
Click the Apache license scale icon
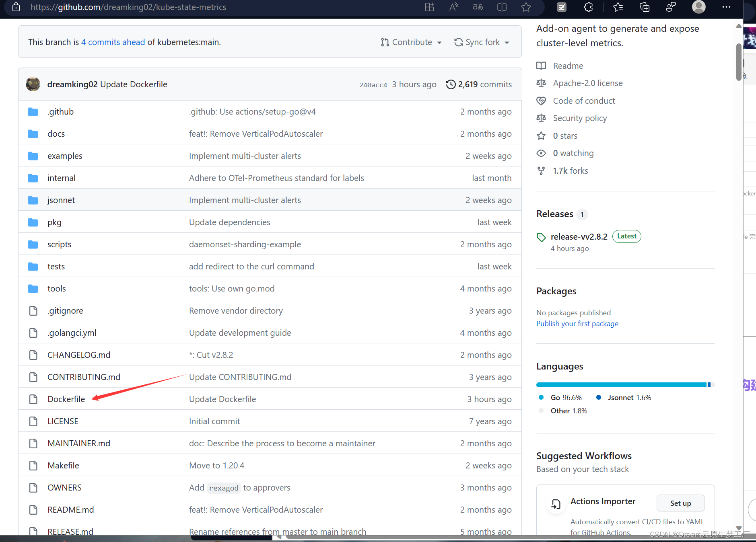click(x=541, y=83)
